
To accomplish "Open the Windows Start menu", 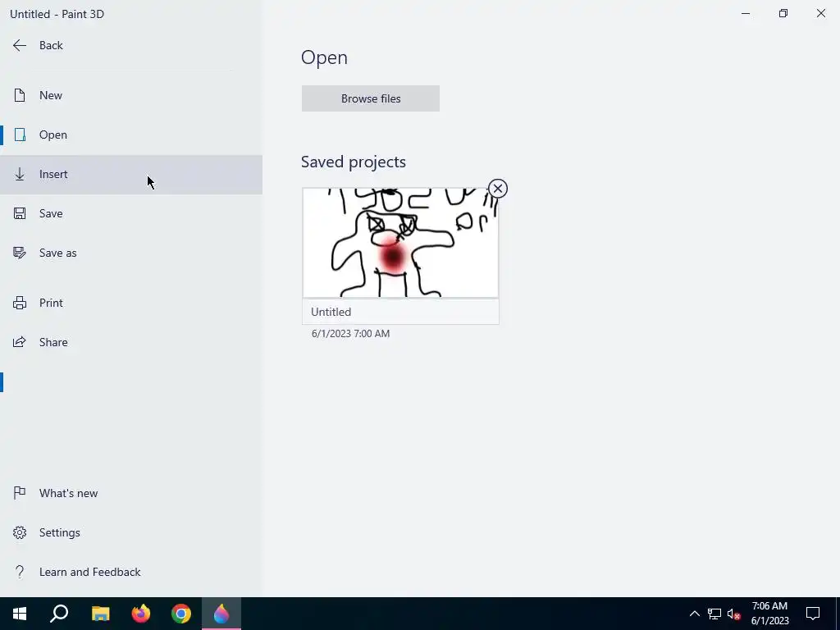I will pyautogui.click(x=20, y=614).
